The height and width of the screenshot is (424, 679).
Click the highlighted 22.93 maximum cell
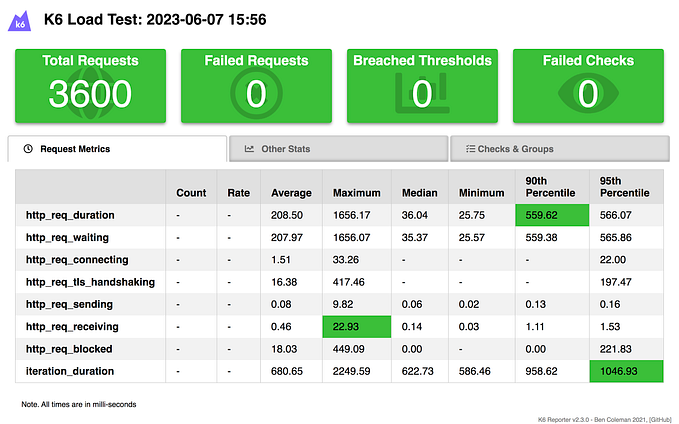(x=357, y=327)
